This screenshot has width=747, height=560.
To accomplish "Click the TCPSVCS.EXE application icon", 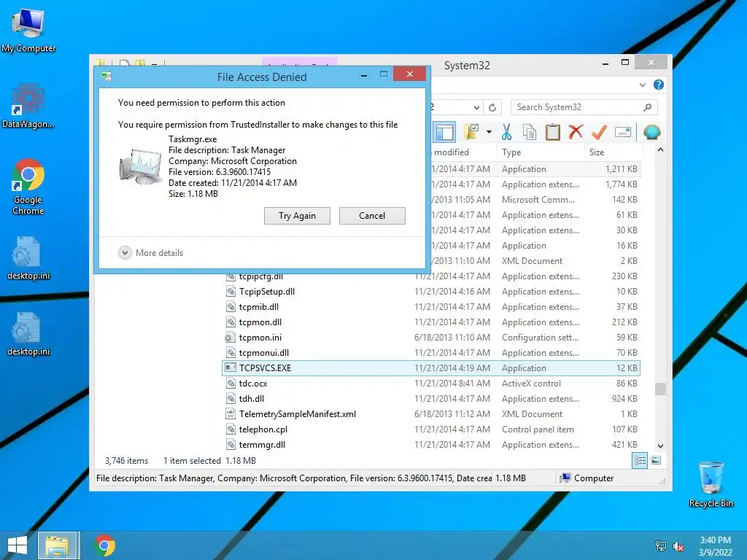I will click(230, 367).
